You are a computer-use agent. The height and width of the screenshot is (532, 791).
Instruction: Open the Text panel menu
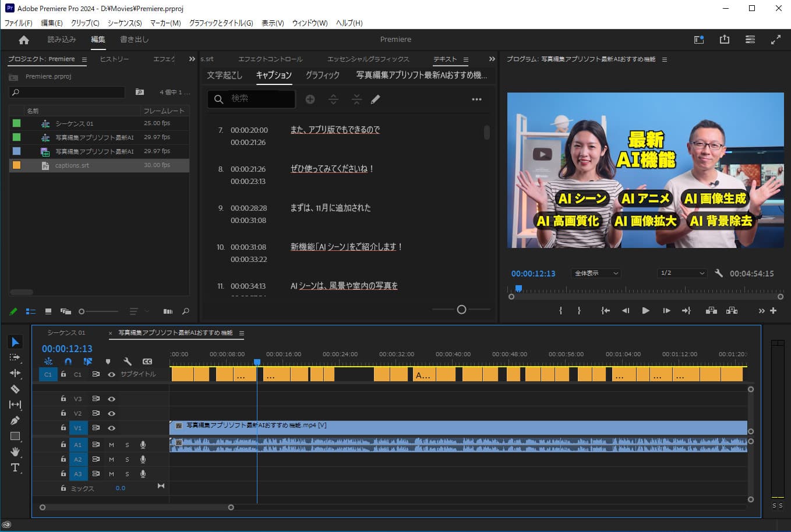point(466,59)
